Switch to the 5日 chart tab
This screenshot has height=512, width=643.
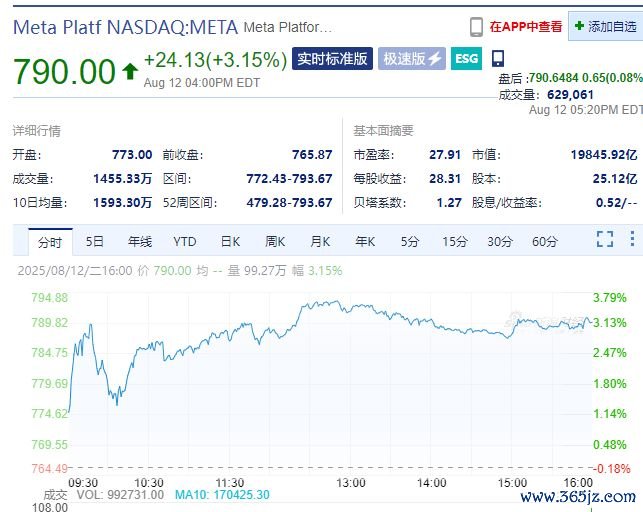pos(94,241)
